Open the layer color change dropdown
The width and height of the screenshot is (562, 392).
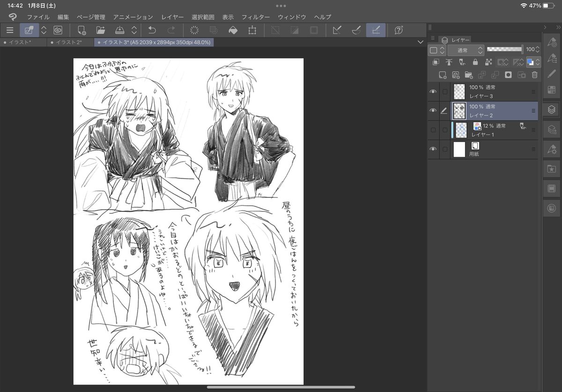(533, 62)
